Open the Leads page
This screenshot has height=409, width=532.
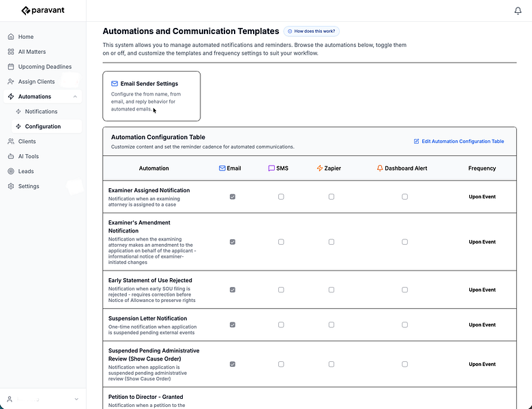pyautogui.click(x=42, y=171)
